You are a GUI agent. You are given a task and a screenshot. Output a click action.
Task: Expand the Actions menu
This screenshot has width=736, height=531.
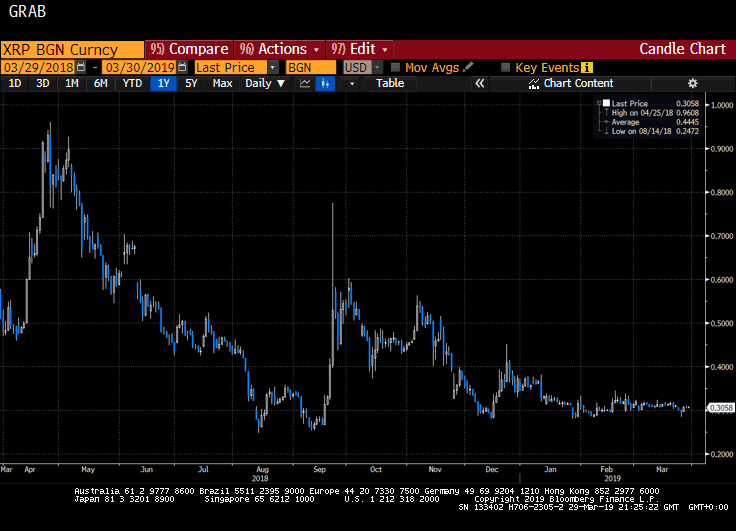click(279, 49)
